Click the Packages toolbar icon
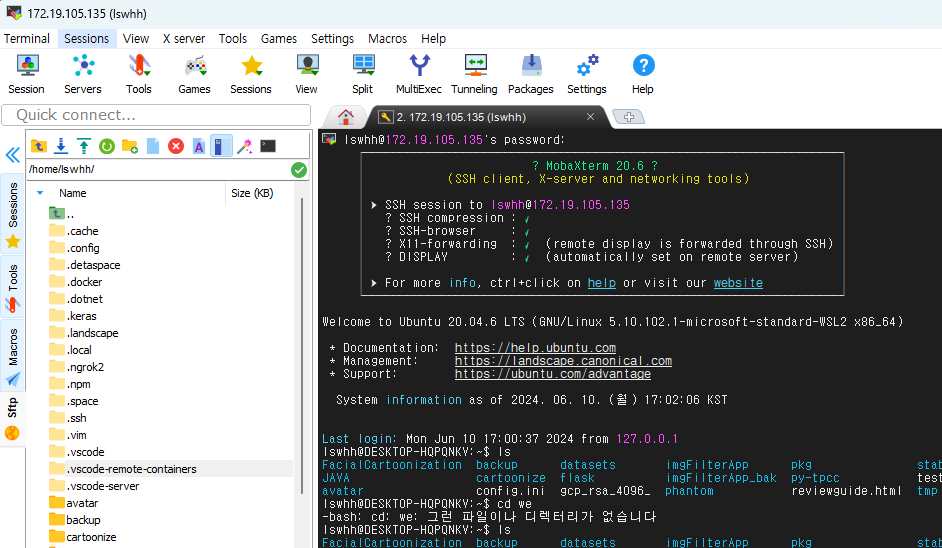Viewport: 942px width, 548px height. (x=531, y=74)
